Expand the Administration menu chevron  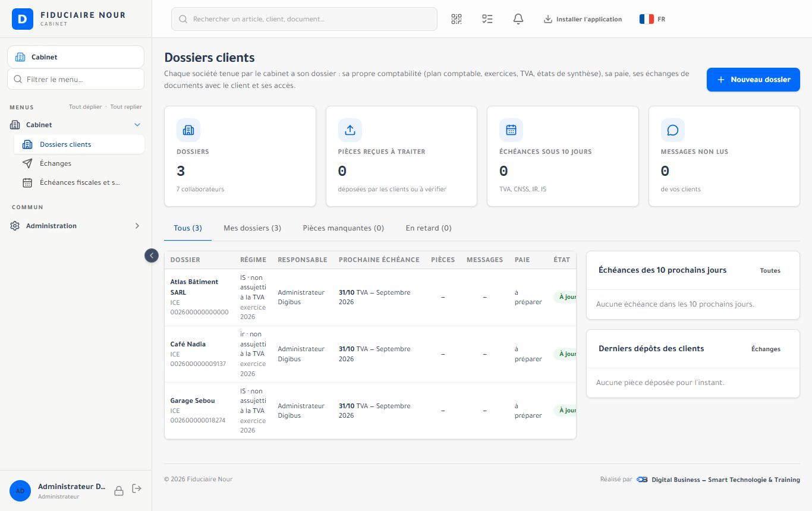coord(137,226)
